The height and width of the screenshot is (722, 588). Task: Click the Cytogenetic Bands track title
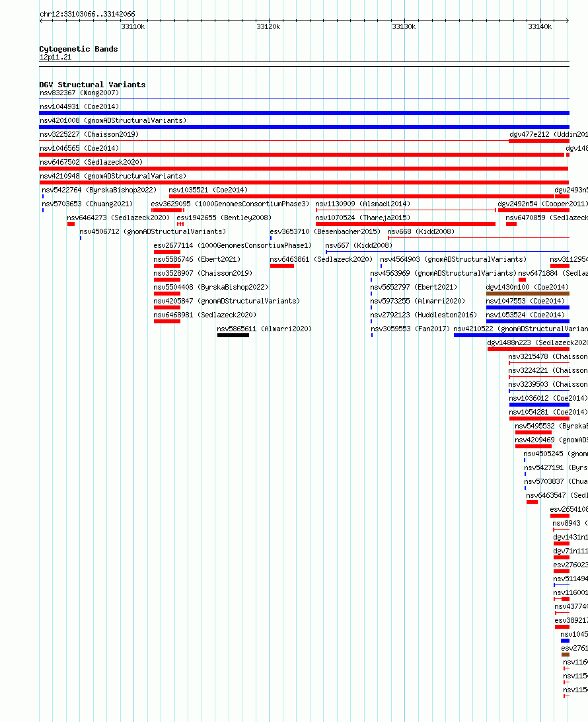(78, 49)
